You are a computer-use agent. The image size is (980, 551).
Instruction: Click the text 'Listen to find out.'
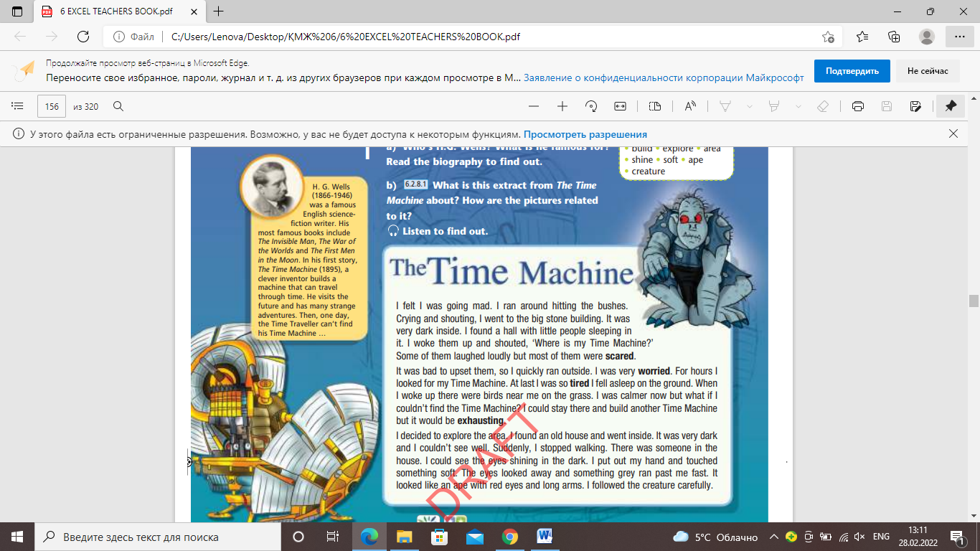(x=445, y=231)
